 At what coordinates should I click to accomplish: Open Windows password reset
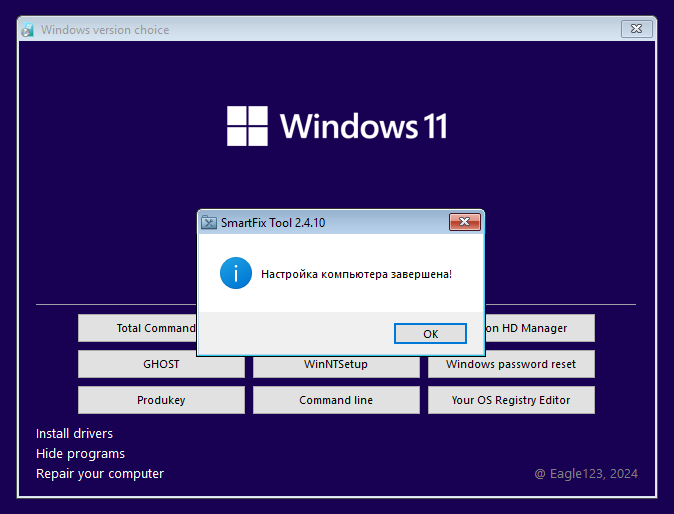tap(511, 364)
